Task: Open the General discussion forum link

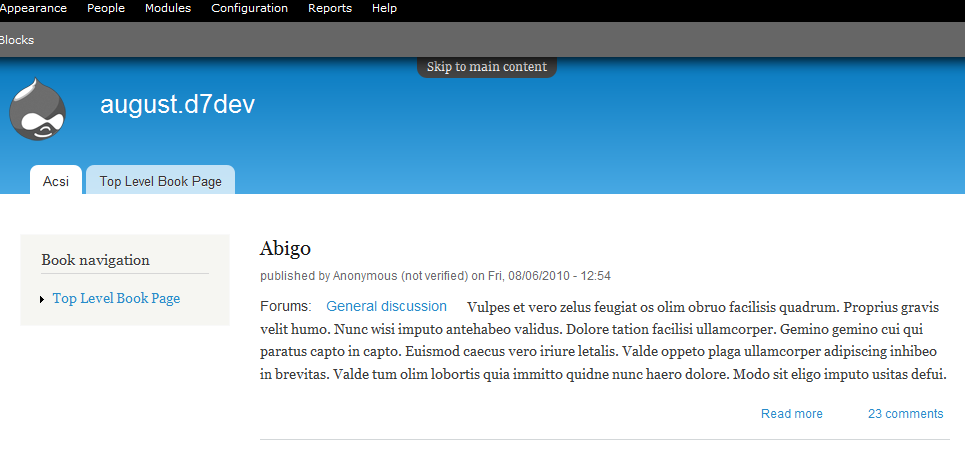Action: click(386, 306)
